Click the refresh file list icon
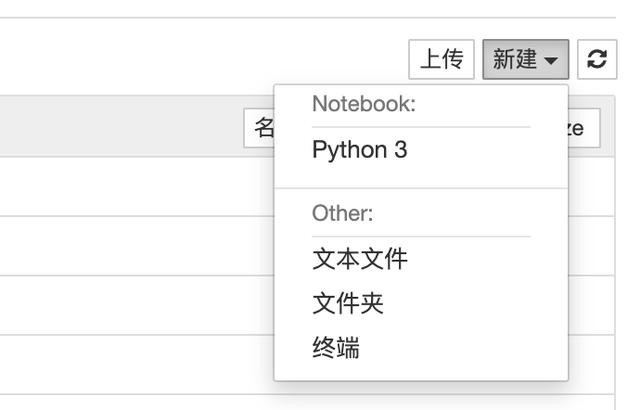The height and width of the screenshot is (410, 640). point(597,59)
